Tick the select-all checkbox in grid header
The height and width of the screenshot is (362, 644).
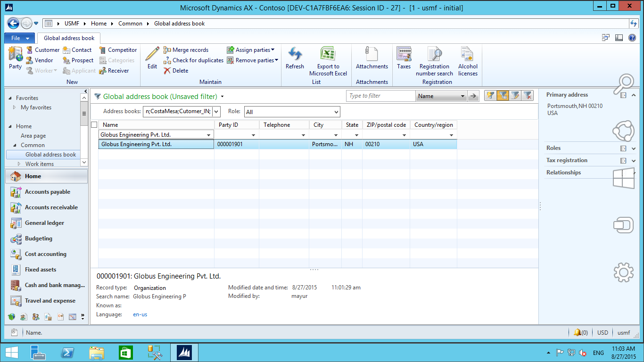[94, 125]
